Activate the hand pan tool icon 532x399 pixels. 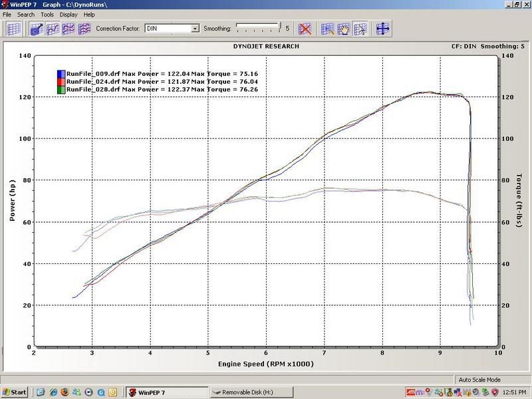pos(344,29)
